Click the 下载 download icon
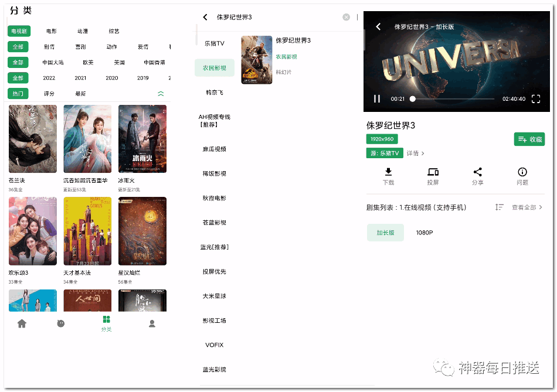Image resolution: width=557 pixels, height=392 pixels. tap(388, 172)
